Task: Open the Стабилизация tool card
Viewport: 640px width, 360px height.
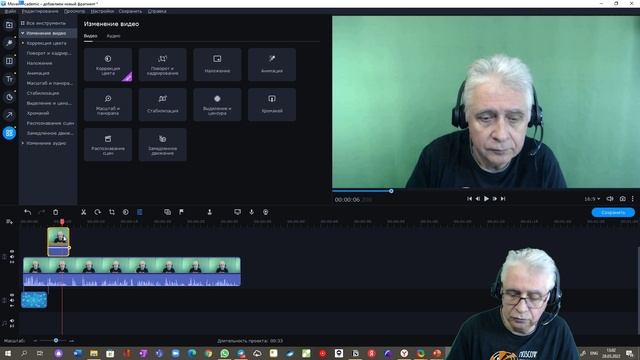Action: [x=162, y=104]
